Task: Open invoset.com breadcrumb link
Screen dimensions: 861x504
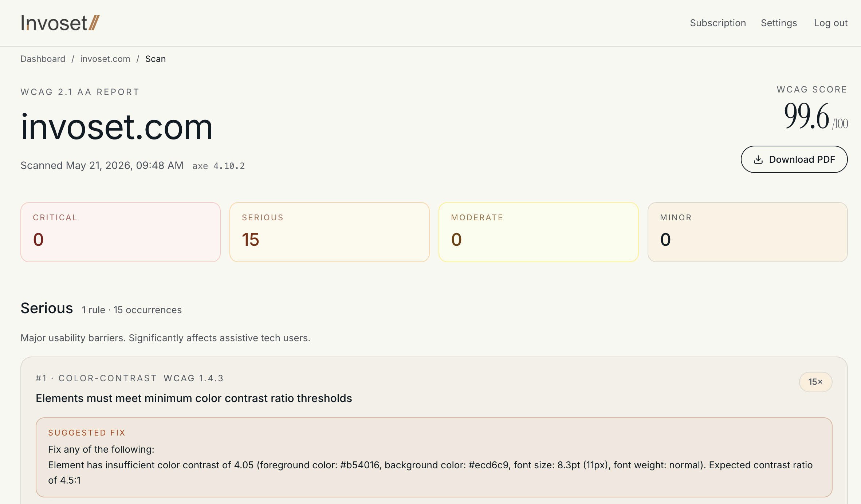Action: (x=105, y=59)
